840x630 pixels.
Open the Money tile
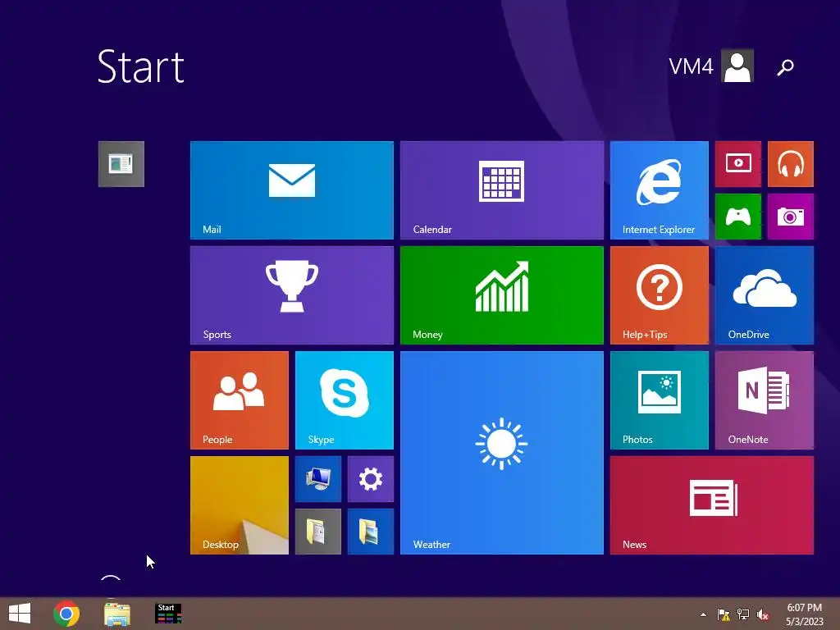(x=502, y=295)
